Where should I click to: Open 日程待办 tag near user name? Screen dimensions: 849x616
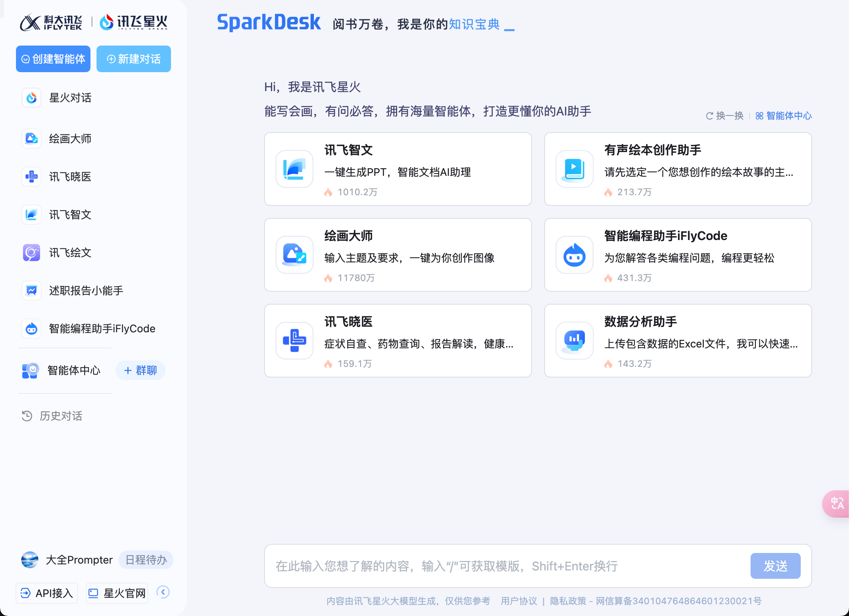click(146, 560)
